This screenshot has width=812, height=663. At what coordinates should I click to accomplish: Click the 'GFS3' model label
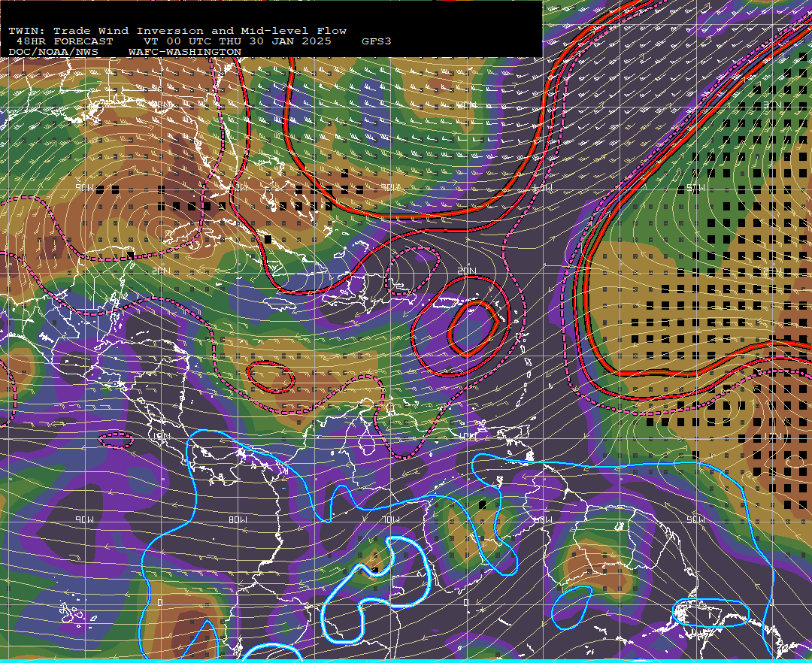[x=377, y=41]
